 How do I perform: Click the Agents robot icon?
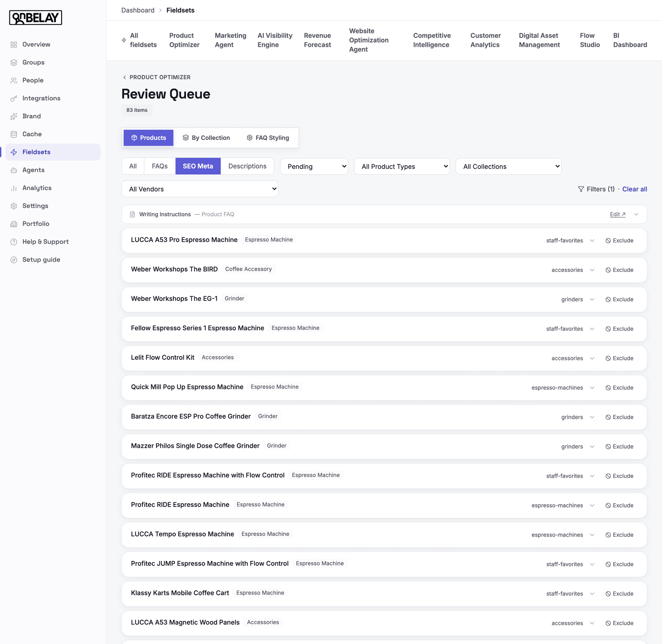14,170
